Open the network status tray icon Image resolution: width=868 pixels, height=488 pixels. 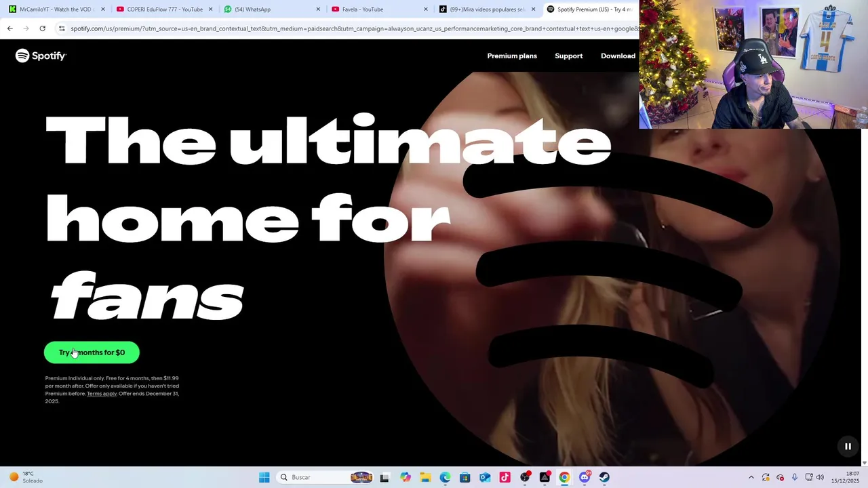(x=809, y=477)
